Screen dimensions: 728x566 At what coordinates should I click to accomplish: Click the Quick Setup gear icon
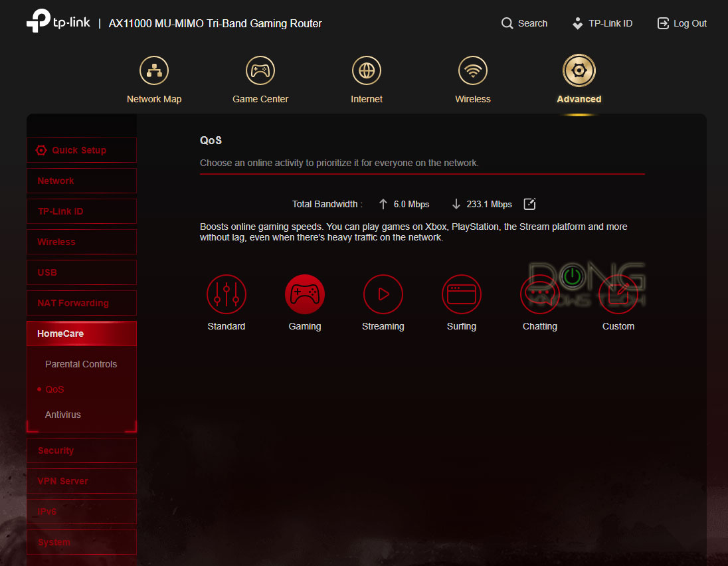point(41,150)
